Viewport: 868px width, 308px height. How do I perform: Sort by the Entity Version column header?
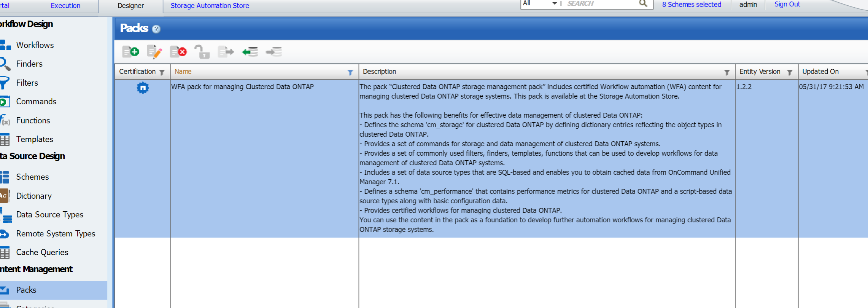760,72
